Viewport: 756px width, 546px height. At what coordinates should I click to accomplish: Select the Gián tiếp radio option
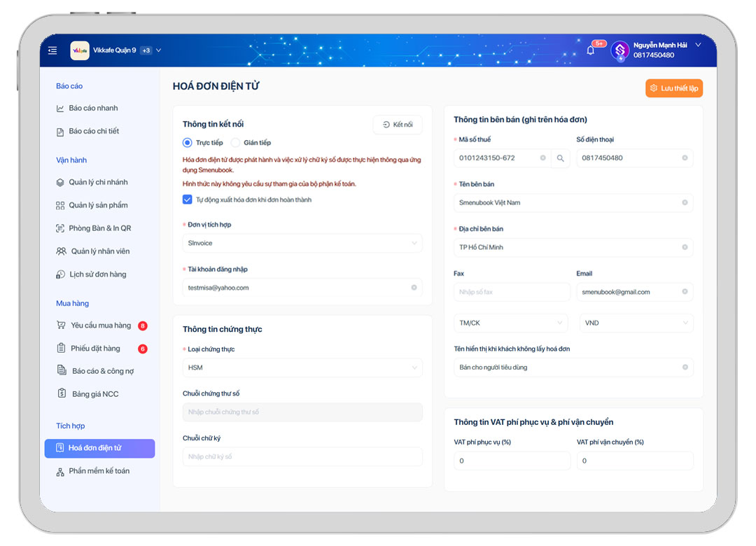(235, 143)
